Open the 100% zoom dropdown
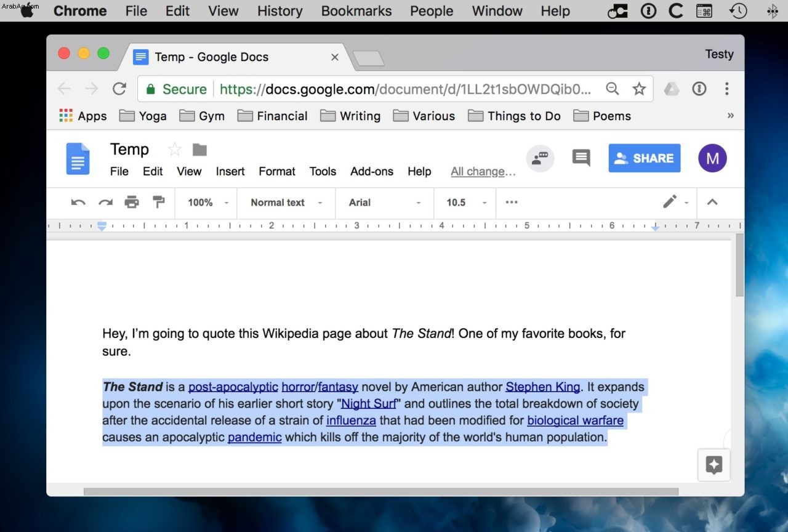The height and width of the screenshot is (532, 788). click(x=208, y=202)
